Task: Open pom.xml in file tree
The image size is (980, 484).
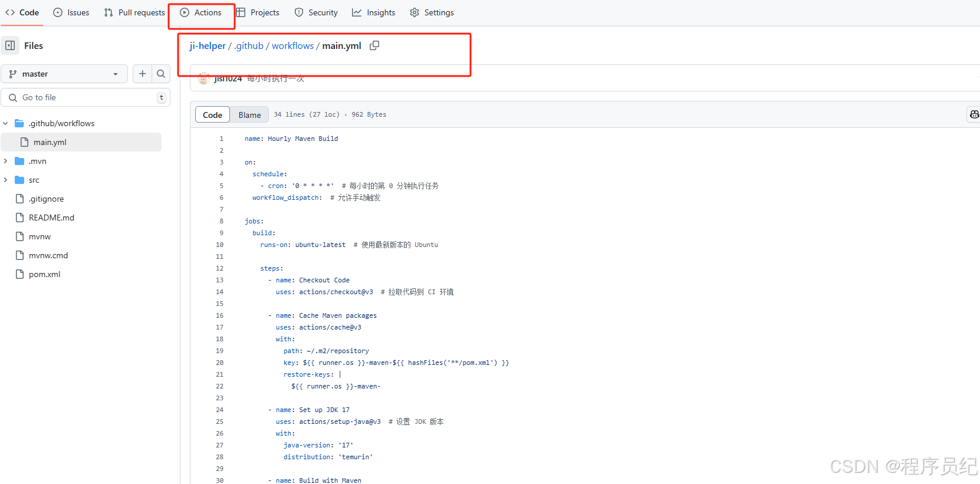Action: (44, 274)
